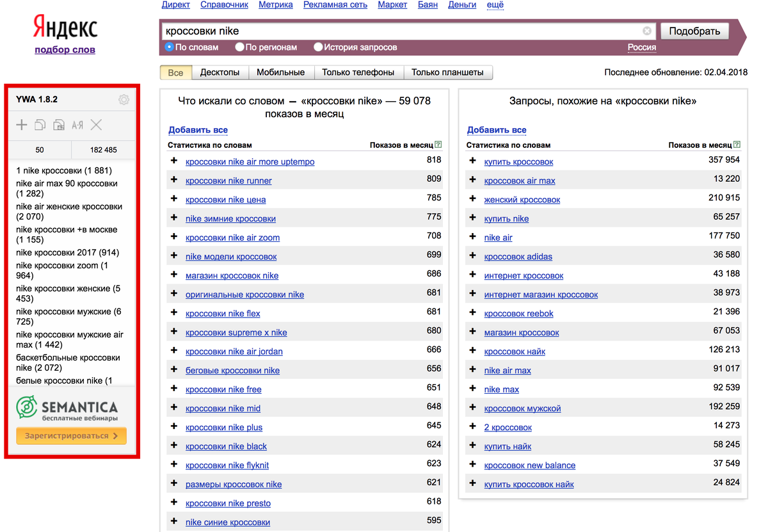Switch to the 'Только планшеты' tab
The width and height of the screenshot is (768, 532).
tap(448, 72)
